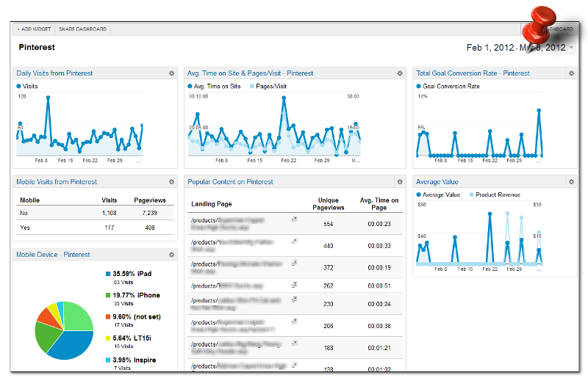The image size is (588, 381).
Task: Click the 7,239 pageviews cell
Action: click(150, 213)
